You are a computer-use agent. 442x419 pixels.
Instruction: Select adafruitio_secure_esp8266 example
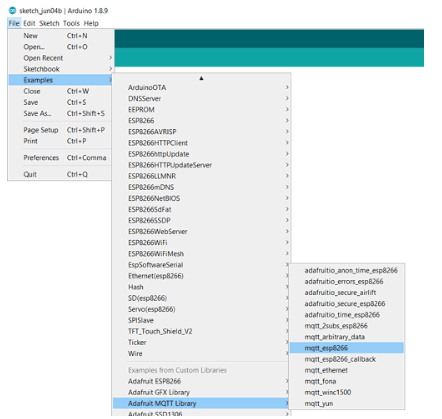[347, 304]
